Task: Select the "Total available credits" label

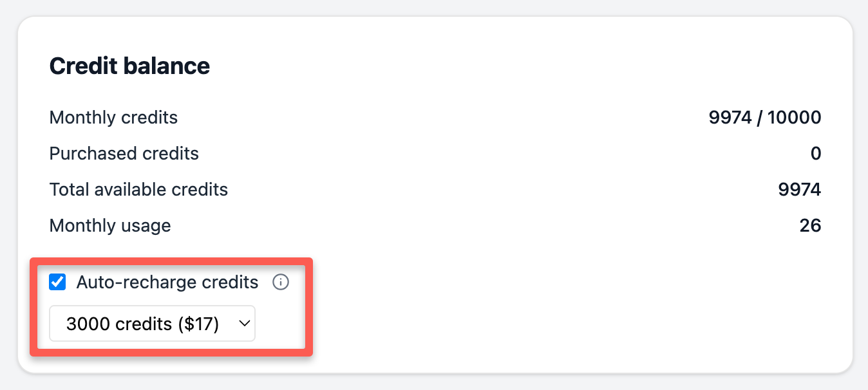Action: [x=138, y=190]
